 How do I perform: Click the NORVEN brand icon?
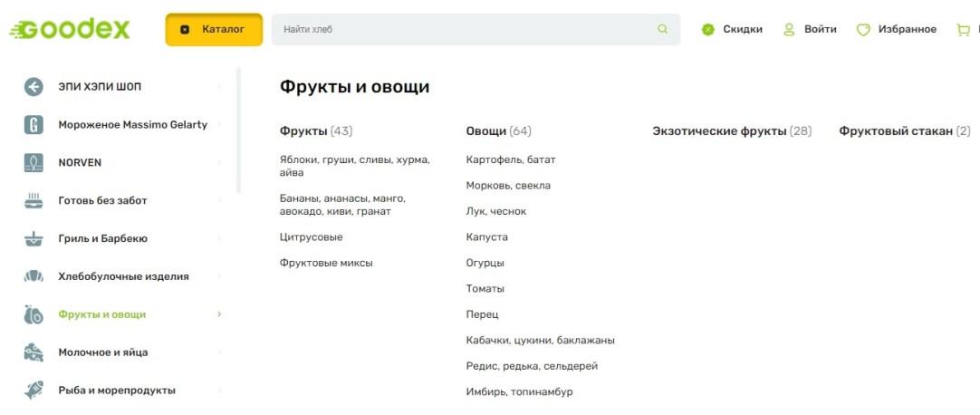click(x=34, y=162)
